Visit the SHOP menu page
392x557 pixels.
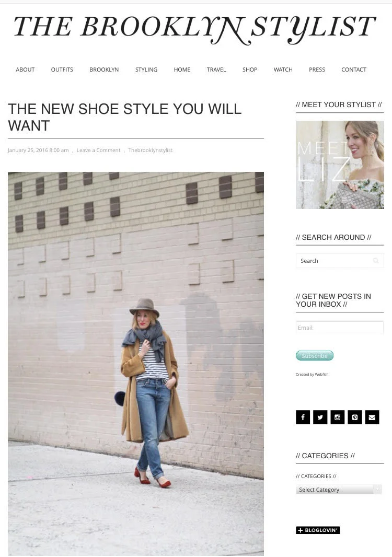click(x=250, y=69)
